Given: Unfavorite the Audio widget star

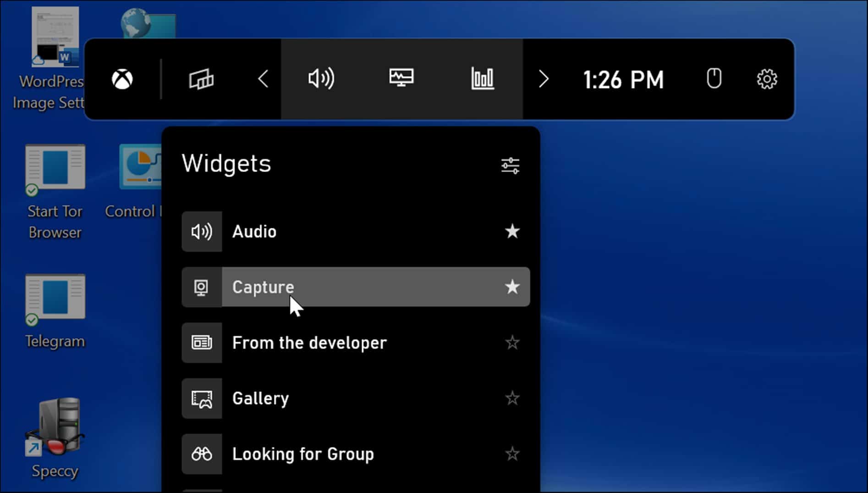Looking at the screenshot, I should coord(512,232).
